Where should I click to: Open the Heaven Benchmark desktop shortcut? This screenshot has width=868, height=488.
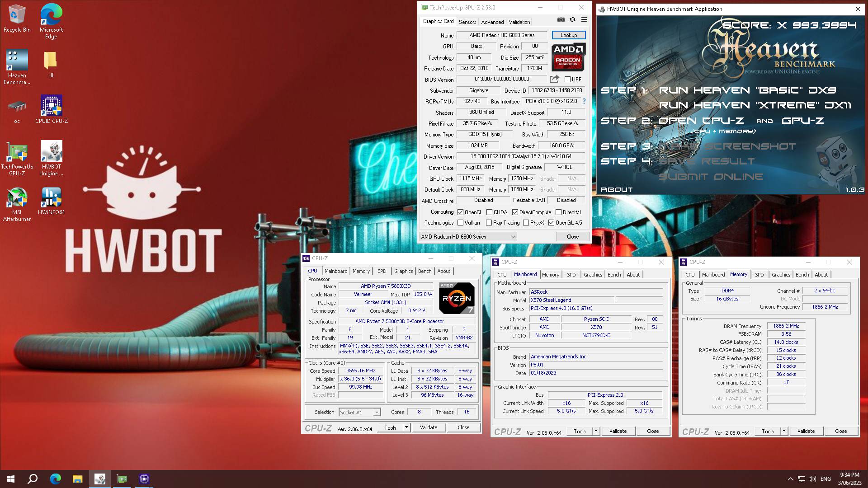pos(17,67)
